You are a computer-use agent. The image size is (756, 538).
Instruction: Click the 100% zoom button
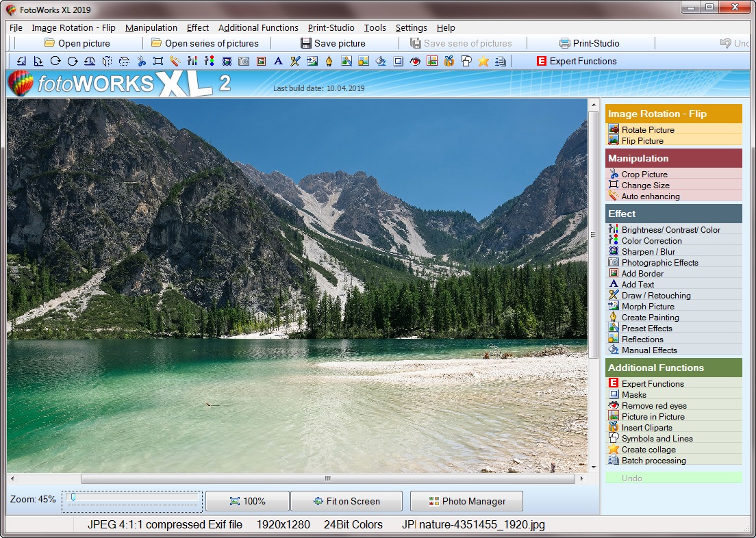point(247,501)
